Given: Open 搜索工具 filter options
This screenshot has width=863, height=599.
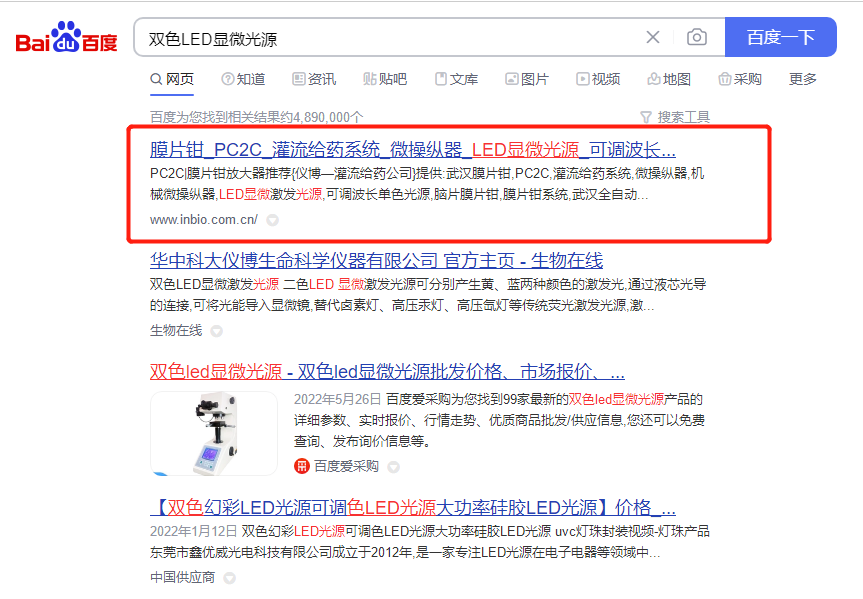Looking at the screenshot, I should 675,117.
